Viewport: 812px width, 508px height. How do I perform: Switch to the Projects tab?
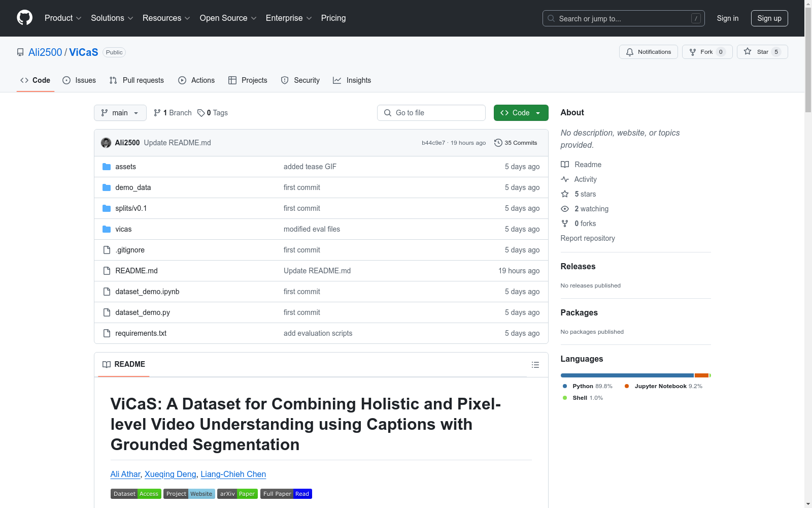pos(248,80)
